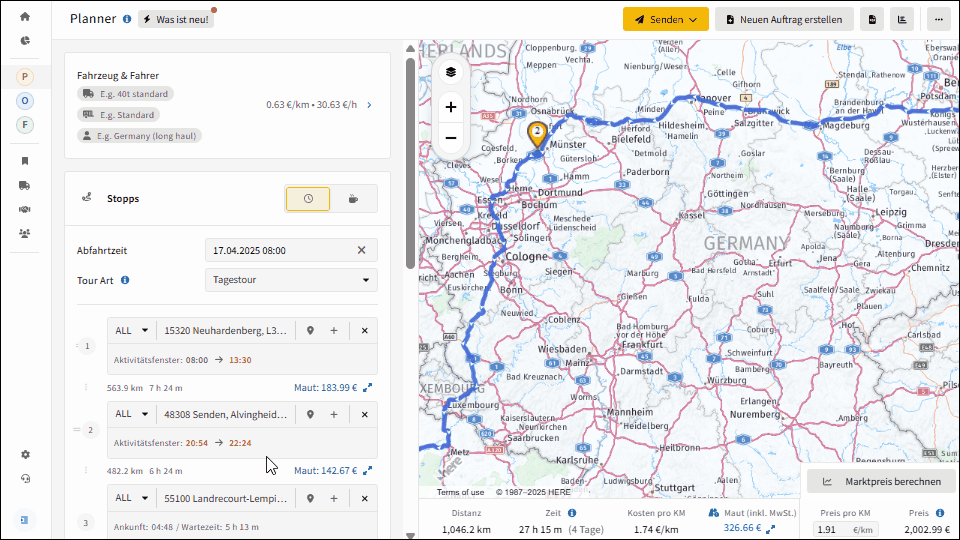This screenshot has width=960, height=540.
Task: Open the three-dots more menu
Action: [x=939, y=20]
